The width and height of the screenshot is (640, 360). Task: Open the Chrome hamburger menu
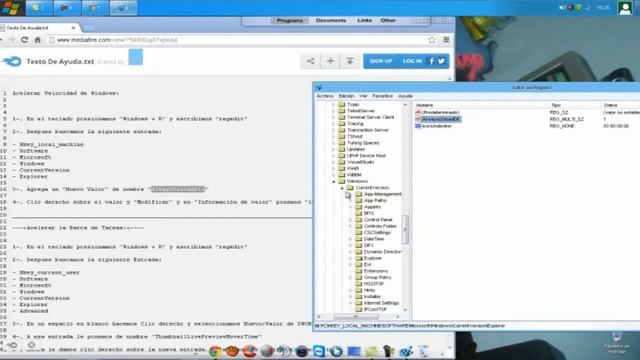pos(446,40)
